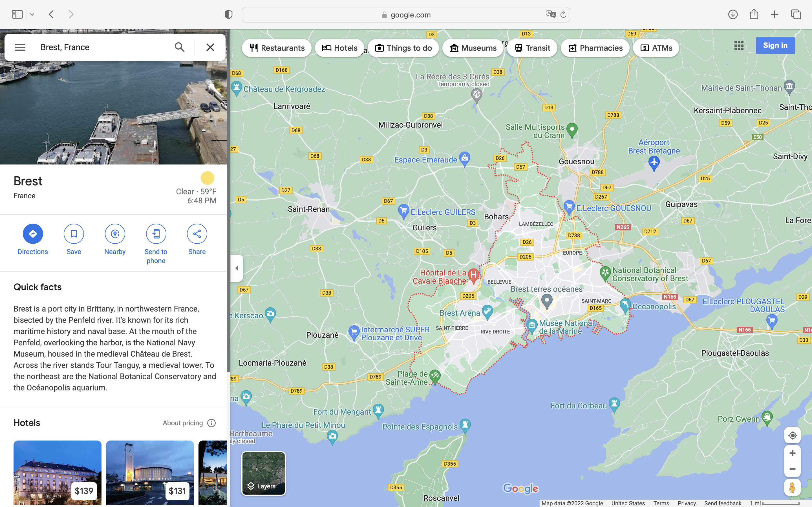Drop the Street View pegman icon
Screen dimensions: 812x507
tap(792, 488)
